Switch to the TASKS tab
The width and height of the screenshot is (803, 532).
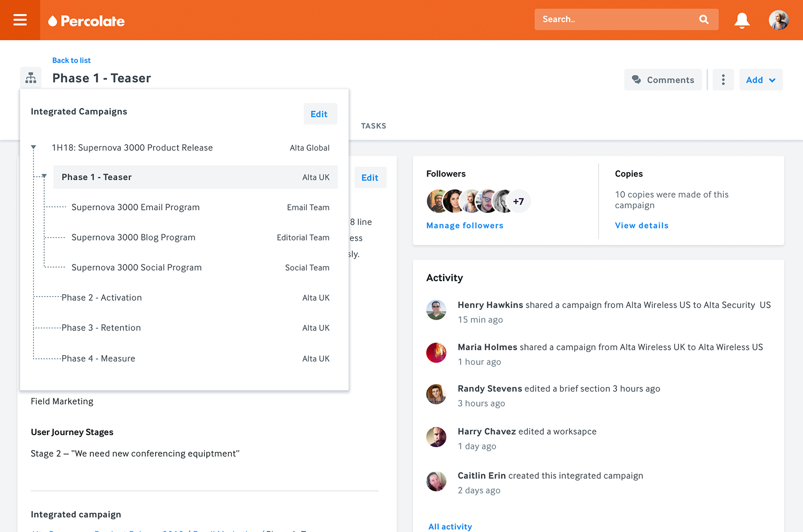(373, 126)
